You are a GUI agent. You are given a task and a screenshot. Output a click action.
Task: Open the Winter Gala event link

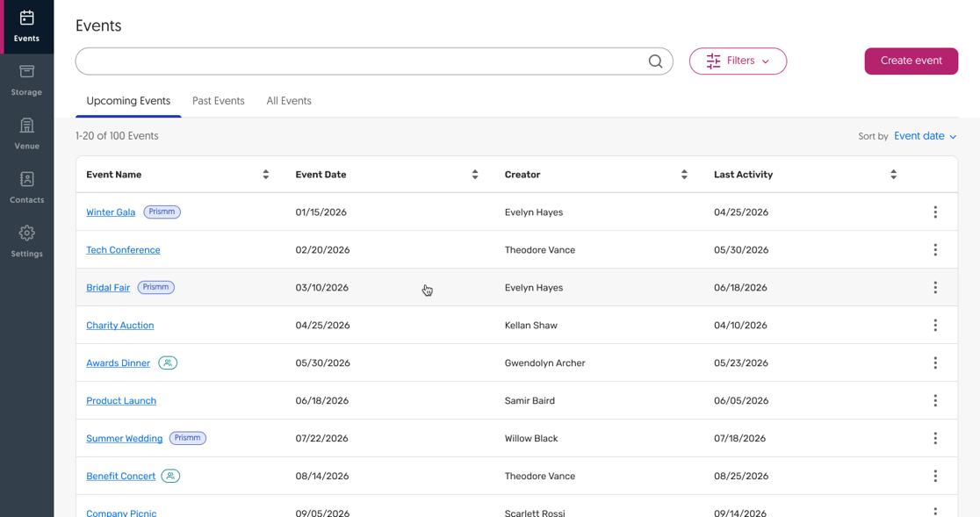point(111,212)
